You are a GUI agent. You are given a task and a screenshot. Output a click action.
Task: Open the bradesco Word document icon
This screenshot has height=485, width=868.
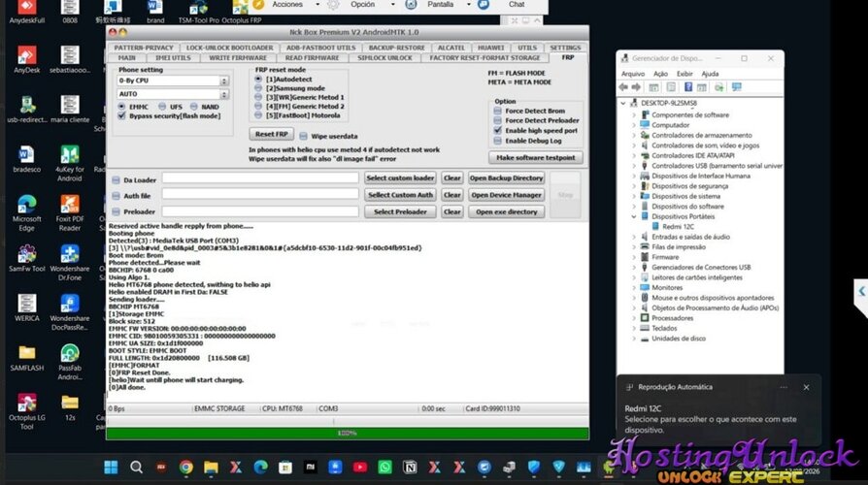click(x=26, y=159)
